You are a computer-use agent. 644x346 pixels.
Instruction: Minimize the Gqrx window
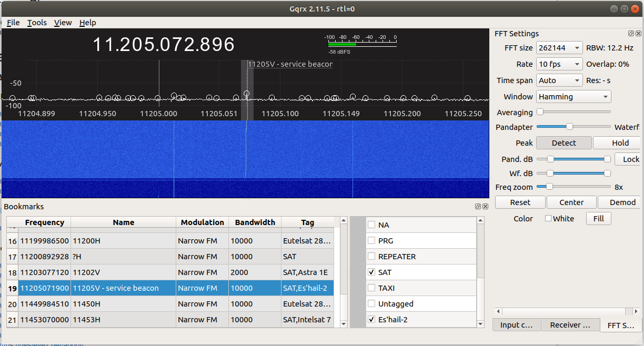coord(614,9)
